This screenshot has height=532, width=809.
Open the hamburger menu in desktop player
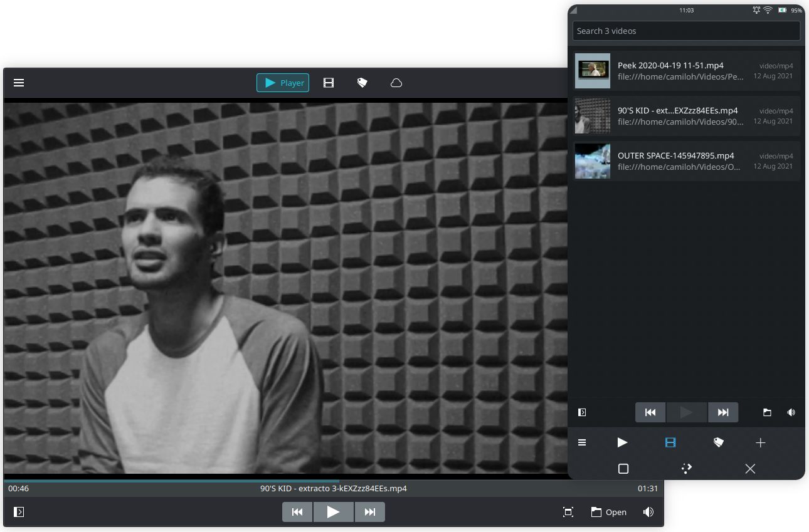(19, 83)
